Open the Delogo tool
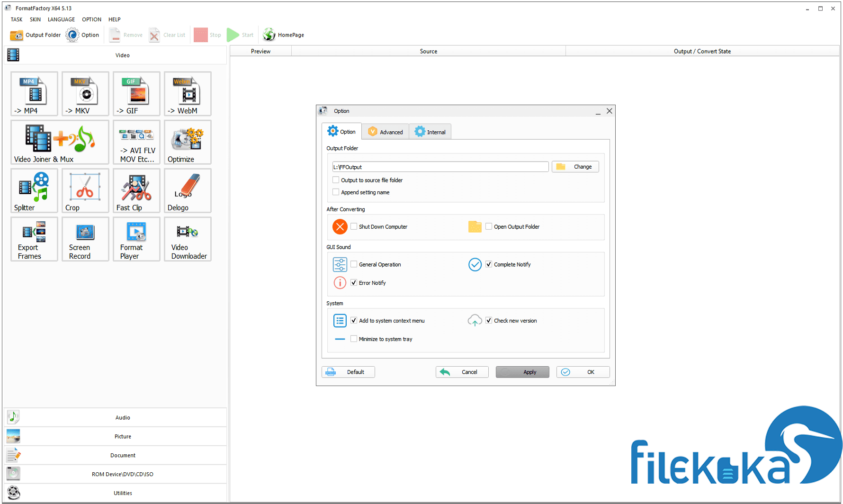Image resolution: width=843 pixels, height=504 pixels. (188, 190)
